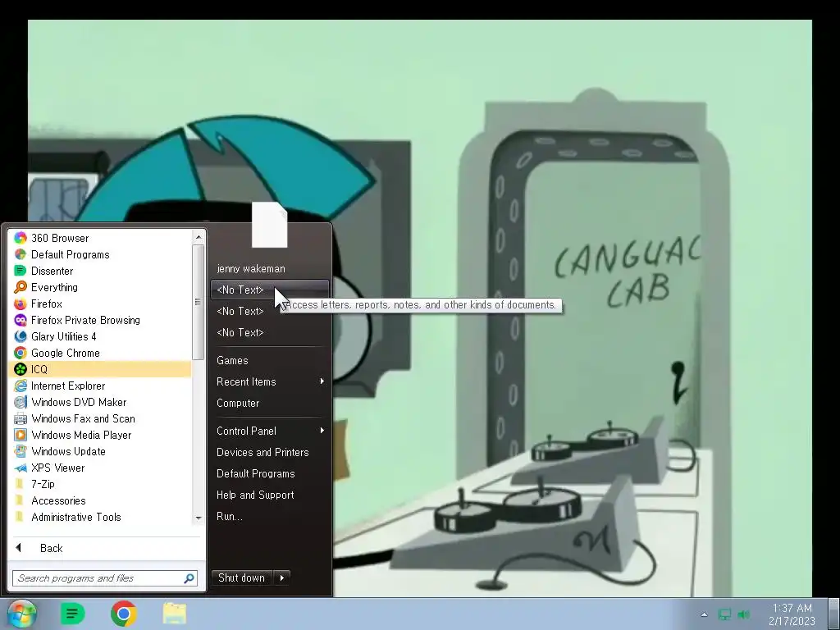Viewport: 840px width, 630px height.
Task: Open the Run... dialog
Action: (x=269, y=517)
